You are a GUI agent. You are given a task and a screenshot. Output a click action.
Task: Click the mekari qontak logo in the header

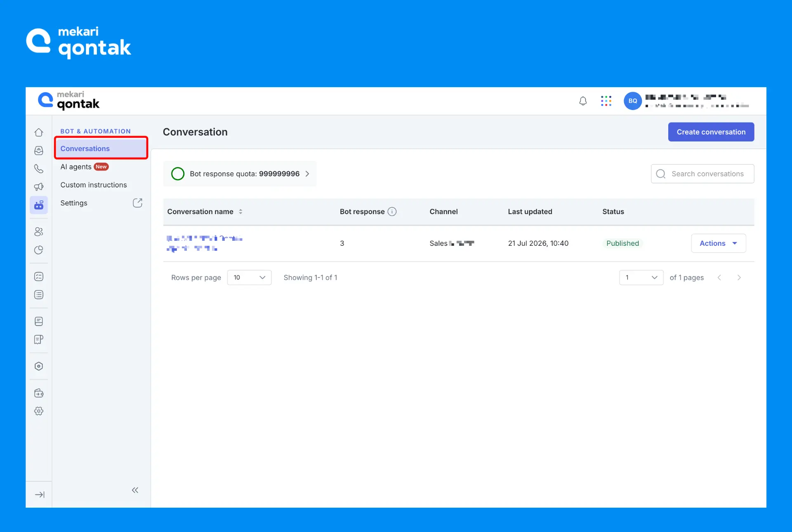coord(69,100)
